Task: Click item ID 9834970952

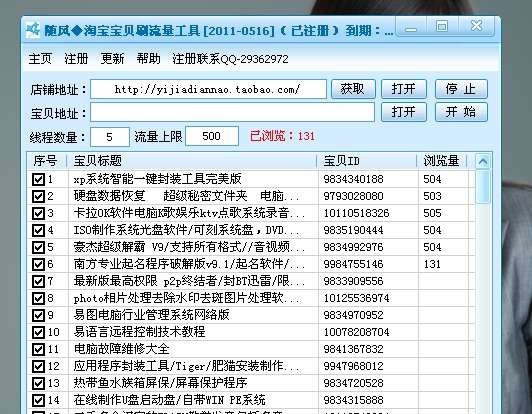Action: click(x=353, y=315)
